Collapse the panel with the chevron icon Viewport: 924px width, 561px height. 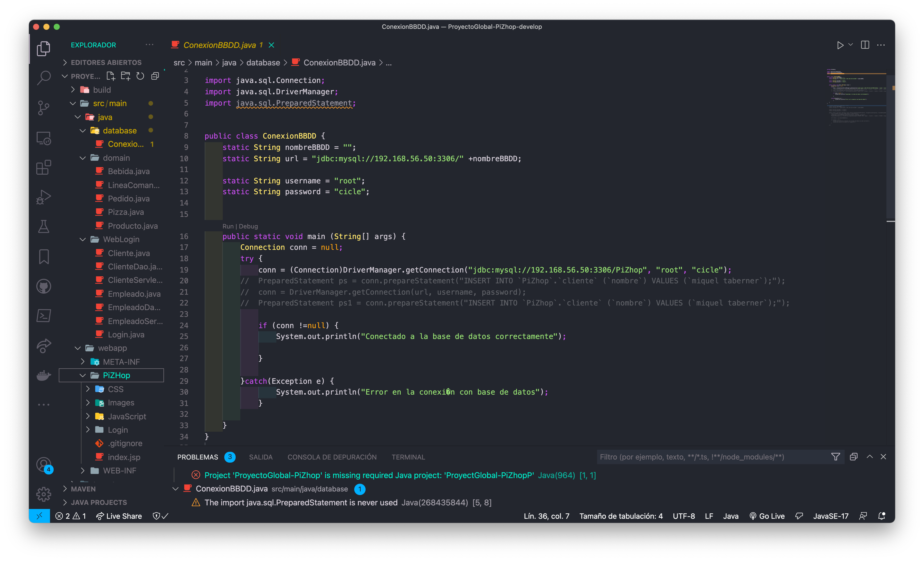pos(870,457)
